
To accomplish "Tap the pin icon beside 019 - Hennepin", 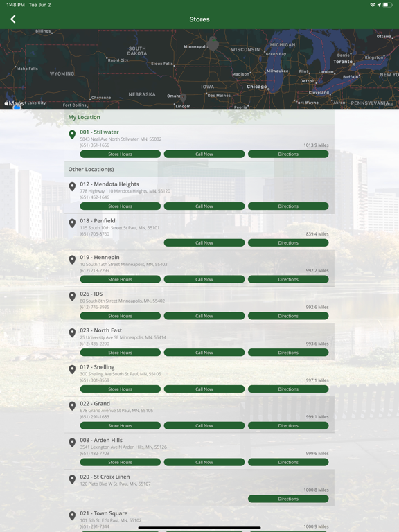I will (72, 260).
